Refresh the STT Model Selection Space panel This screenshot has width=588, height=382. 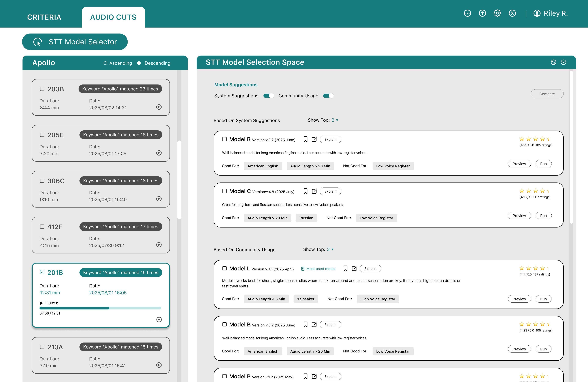click(553, 62)
